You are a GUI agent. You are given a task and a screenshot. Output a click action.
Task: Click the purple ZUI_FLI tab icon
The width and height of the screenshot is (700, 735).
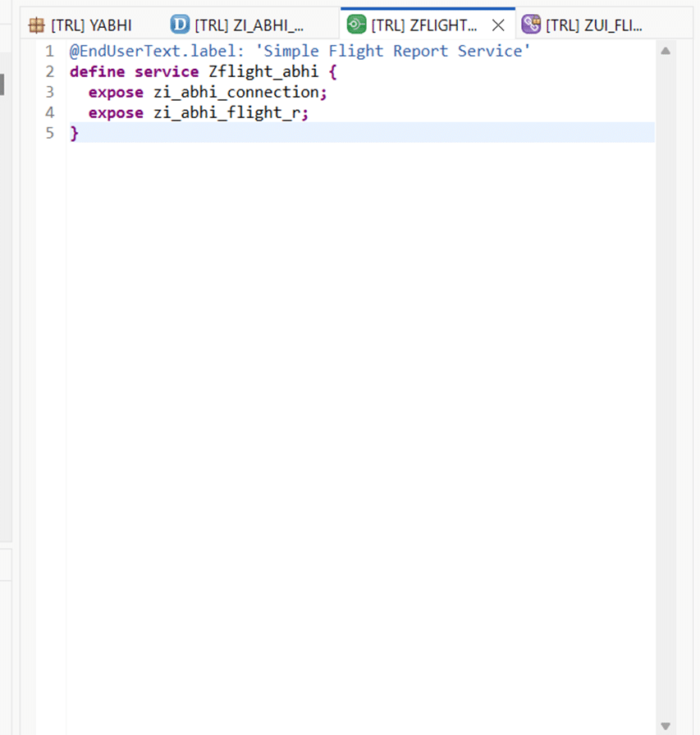pyautogui.click(x=531, y=25)
